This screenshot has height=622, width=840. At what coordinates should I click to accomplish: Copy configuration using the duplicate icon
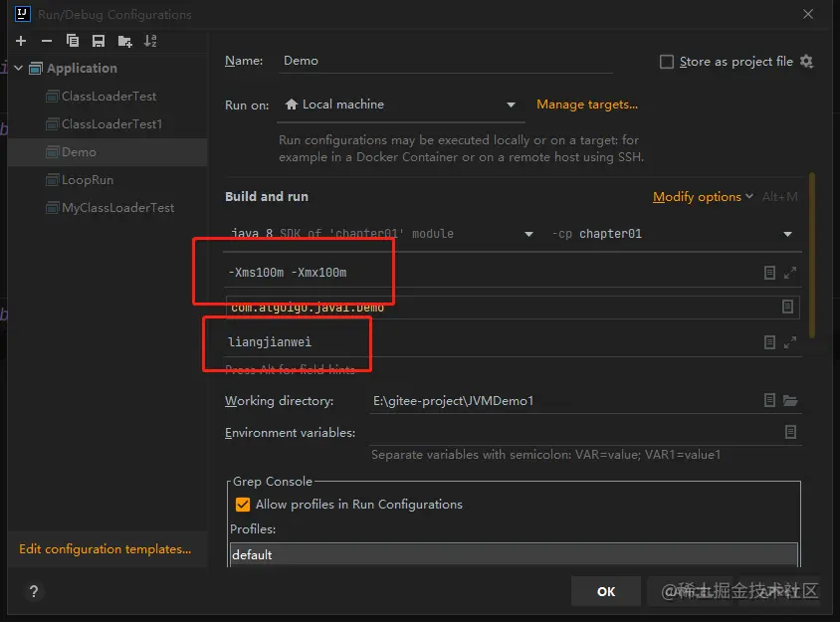73,41
